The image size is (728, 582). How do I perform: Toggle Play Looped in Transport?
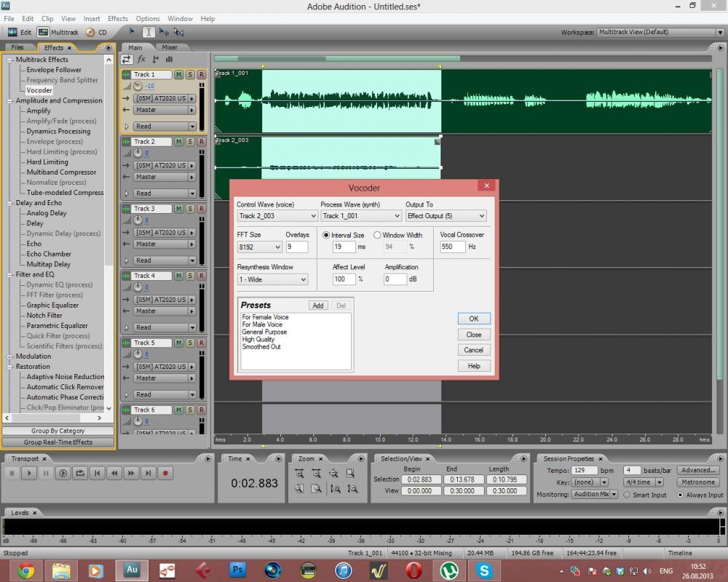click(x=80, y=474)
